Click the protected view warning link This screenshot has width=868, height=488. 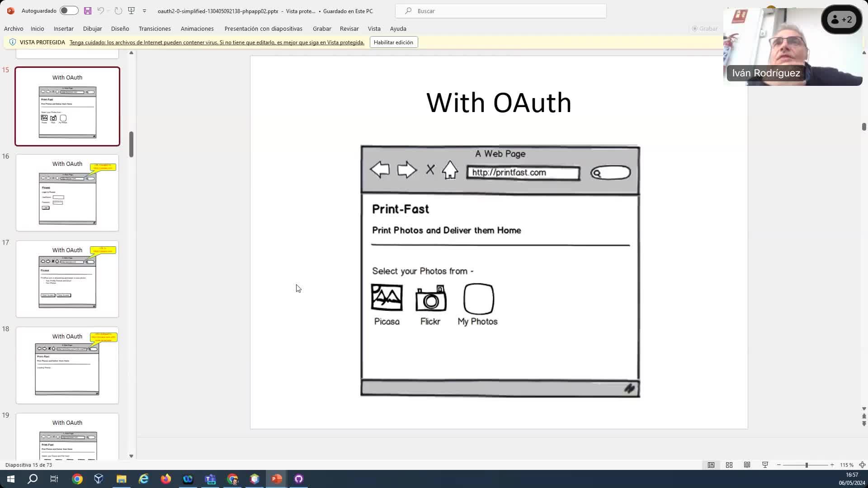point(217,42)
